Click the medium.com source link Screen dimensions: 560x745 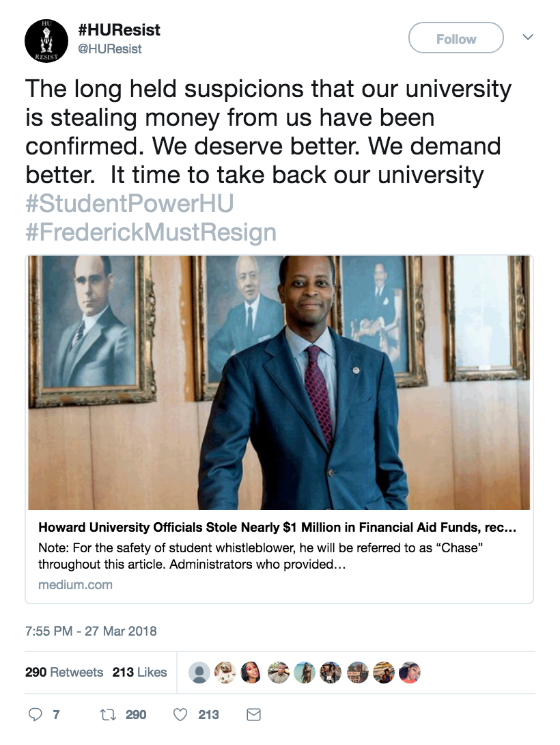(75, 584)
